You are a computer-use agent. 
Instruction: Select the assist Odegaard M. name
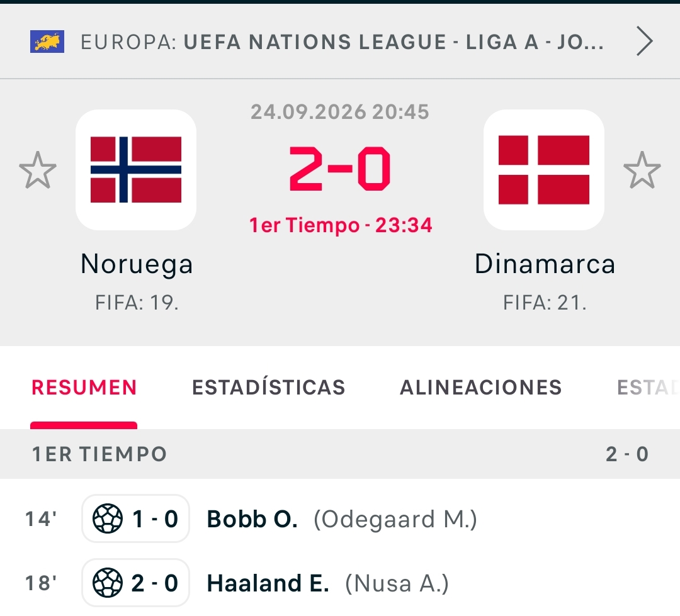pos(395,519)
